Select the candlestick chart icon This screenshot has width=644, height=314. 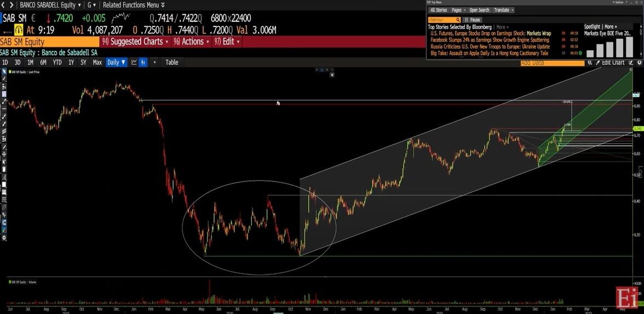(x=143, y=62)
